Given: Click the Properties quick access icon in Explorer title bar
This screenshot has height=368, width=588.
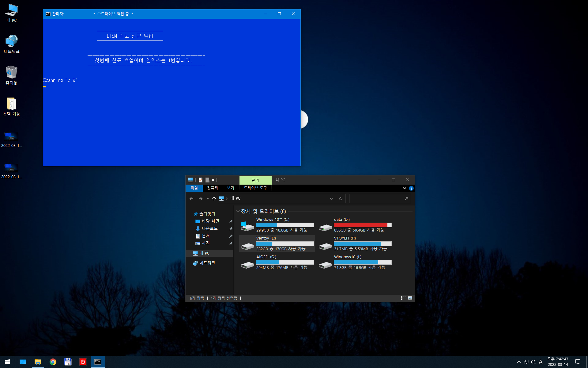Looking at the screenshot, I should pyautogui.click(x=201, y=180).
